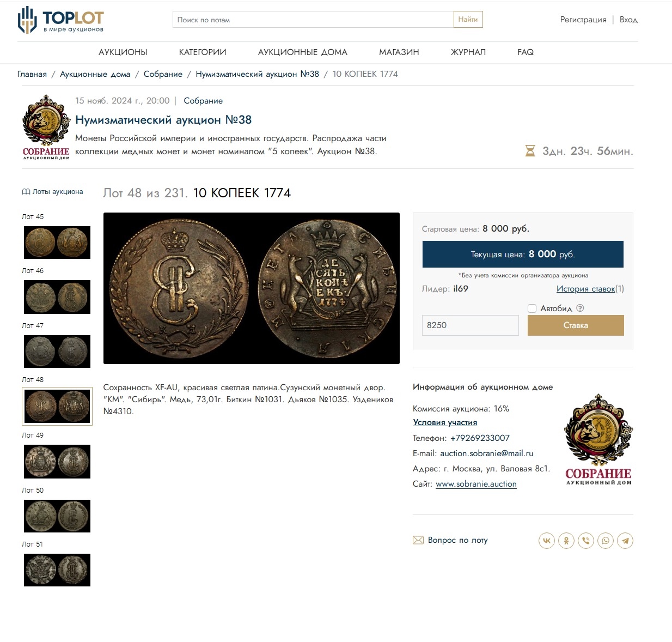Click in the Поиск по лотам search field
Screen dimensions: 672x642
[x=313, y=20]
